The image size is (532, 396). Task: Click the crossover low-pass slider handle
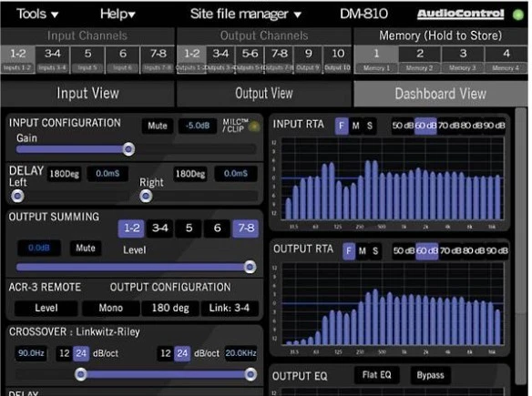251,374
